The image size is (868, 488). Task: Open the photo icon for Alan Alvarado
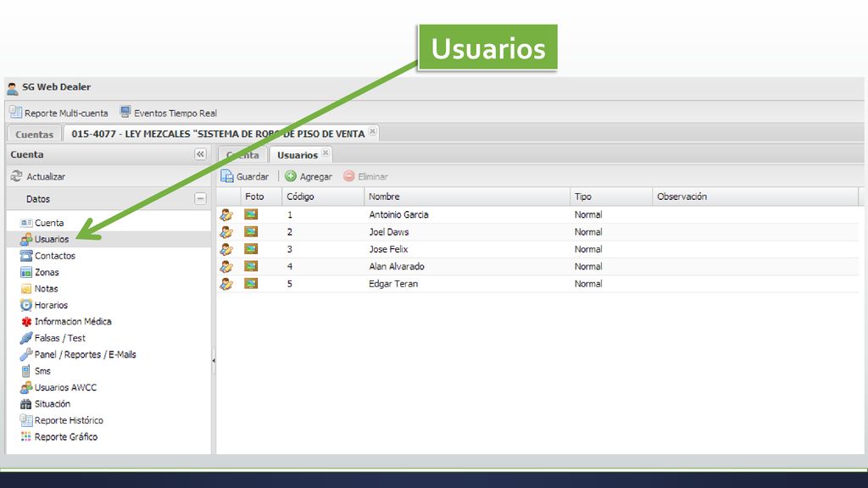[x=251, y=266]
